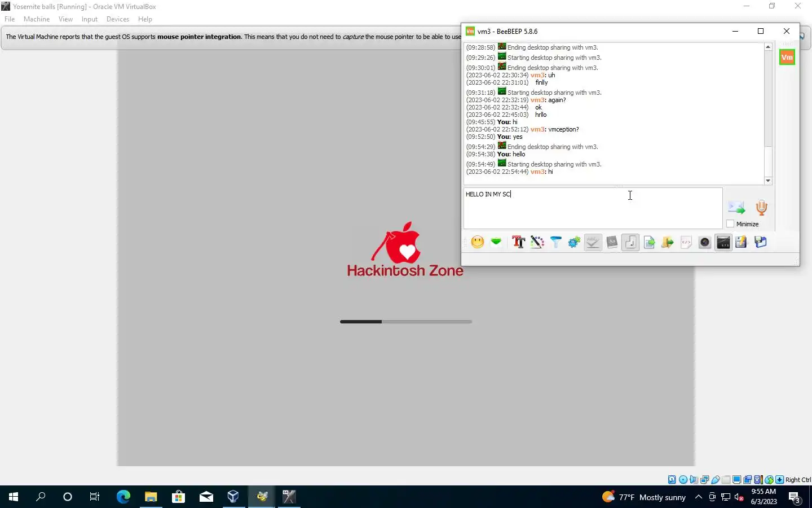Click the blue funnel filter messages icon
Image resolution: width=812 pixels, height=508 pixels.
coord(556,242)
